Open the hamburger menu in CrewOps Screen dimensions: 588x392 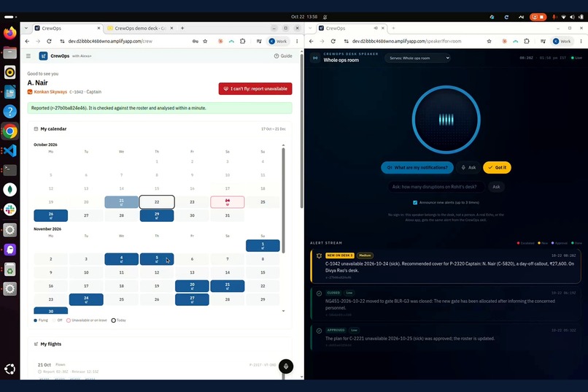[28, 56]
